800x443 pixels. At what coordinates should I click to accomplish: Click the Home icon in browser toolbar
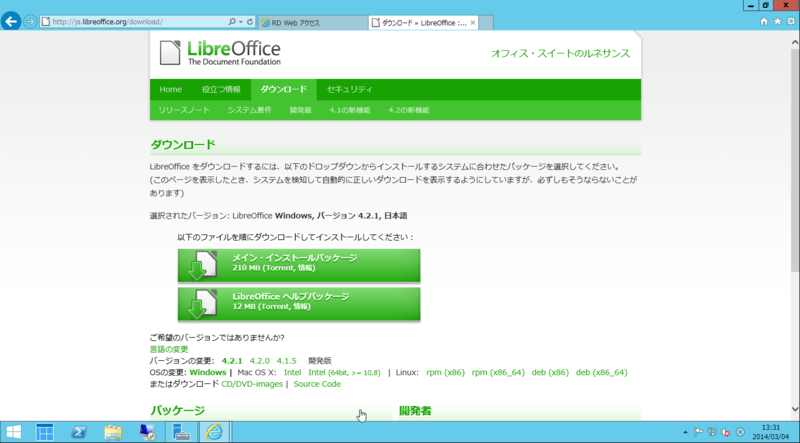click(764, 21)
